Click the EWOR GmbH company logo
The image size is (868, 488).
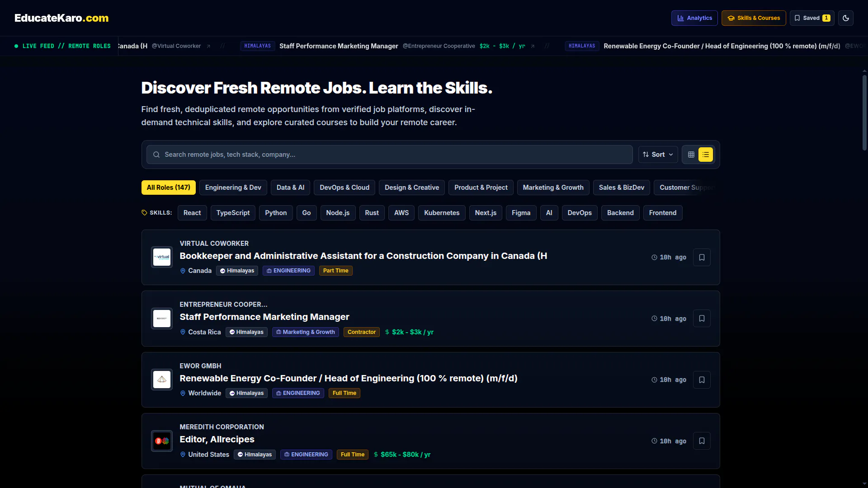tap(162, 380)
